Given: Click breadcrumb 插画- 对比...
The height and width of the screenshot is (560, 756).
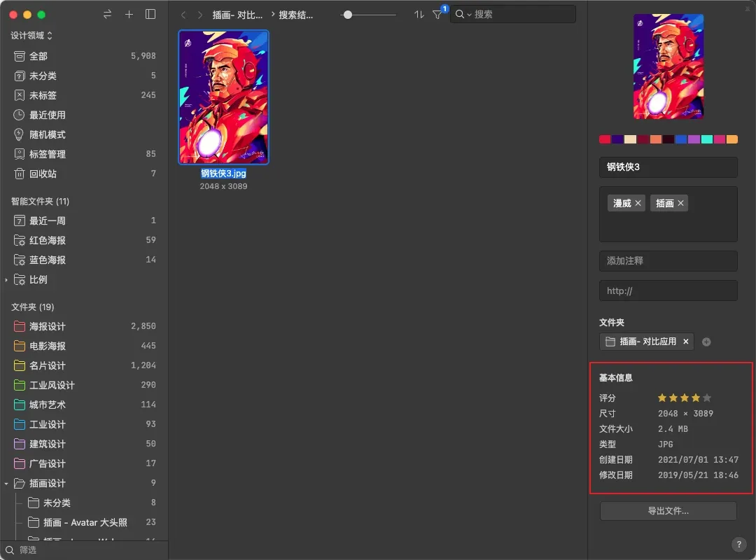Looking at the screenshot, I should pos(238,15).
